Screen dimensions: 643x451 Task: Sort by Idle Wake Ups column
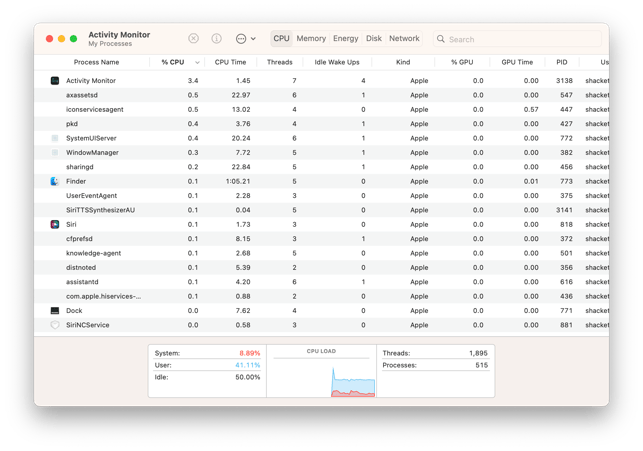coord(337,62)
